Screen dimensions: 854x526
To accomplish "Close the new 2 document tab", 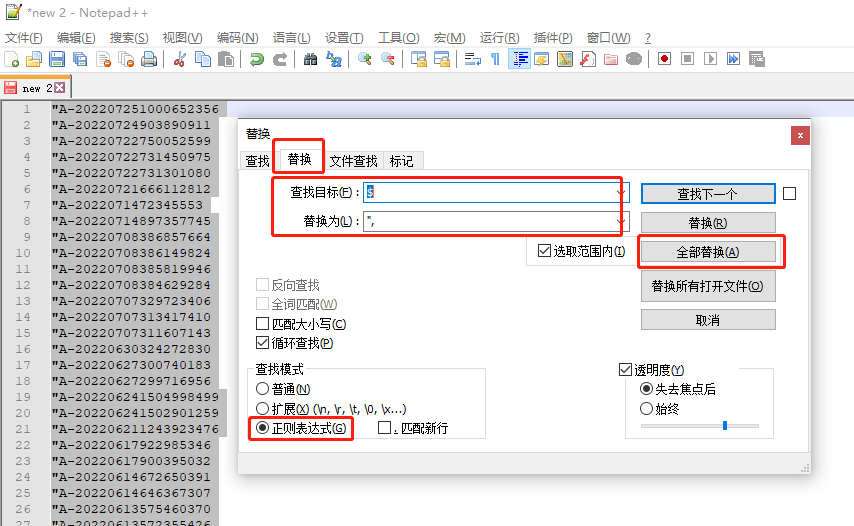I will click(x=60, y=88).
